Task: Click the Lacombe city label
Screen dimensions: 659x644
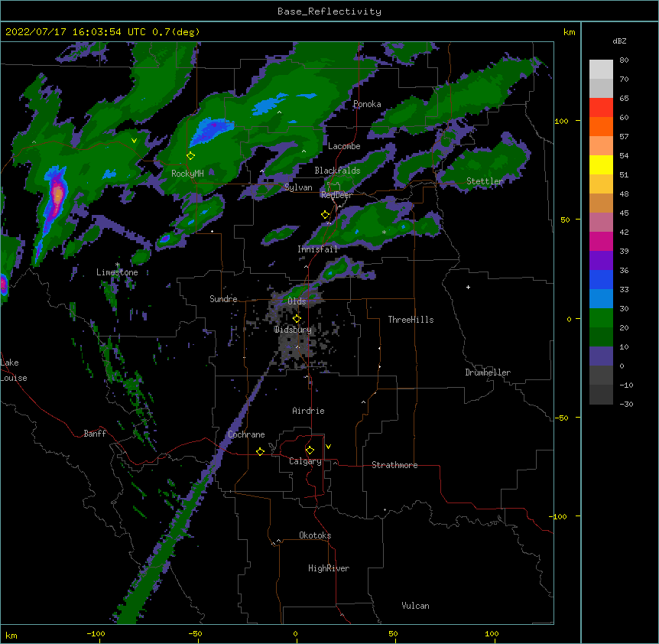Action: [344, 146]
